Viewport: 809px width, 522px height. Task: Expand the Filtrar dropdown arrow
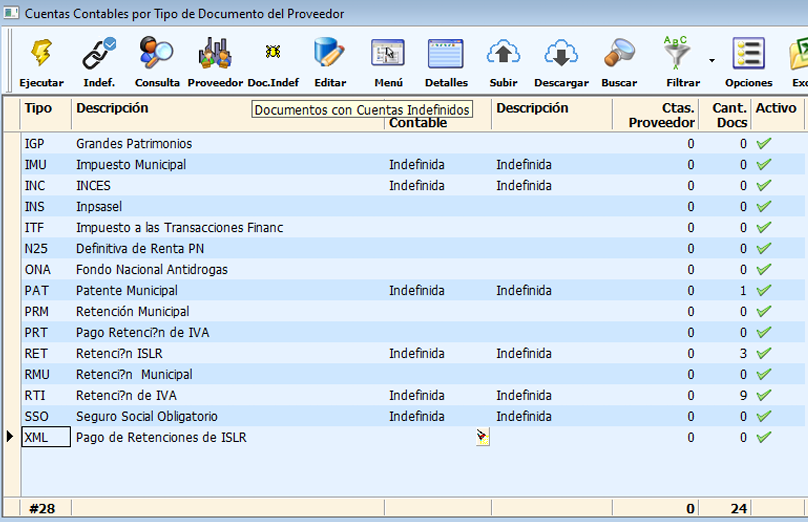pyautogui.click(x=712, y=60)
